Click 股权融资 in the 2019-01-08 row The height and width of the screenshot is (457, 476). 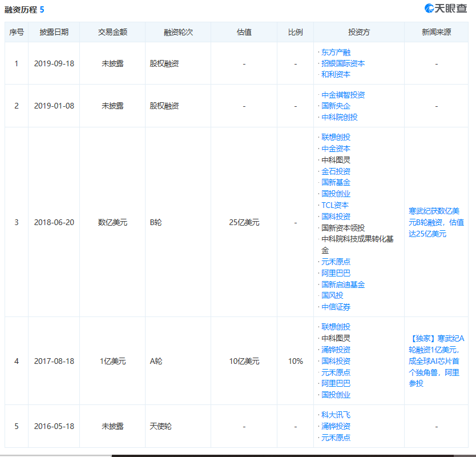pos(164,106)
